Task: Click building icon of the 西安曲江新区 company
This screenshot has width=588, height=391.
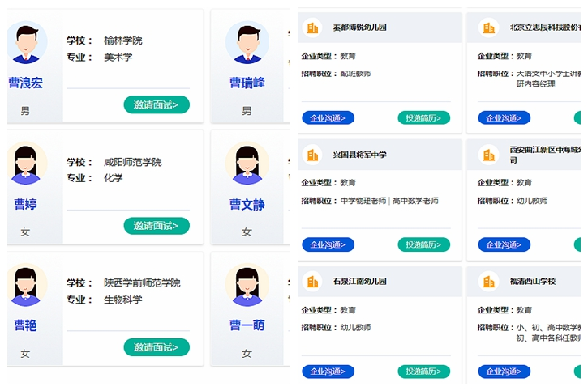Action: click(x=489, y=155)
